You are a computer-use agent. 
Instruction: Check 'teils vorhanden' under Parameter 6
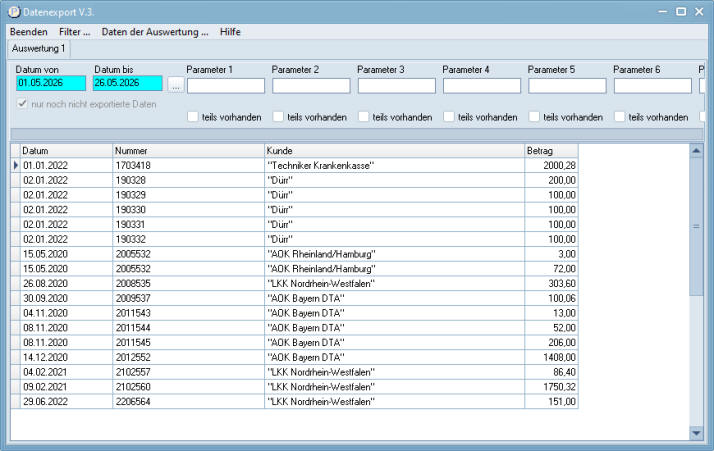click(x=619, y=117)
